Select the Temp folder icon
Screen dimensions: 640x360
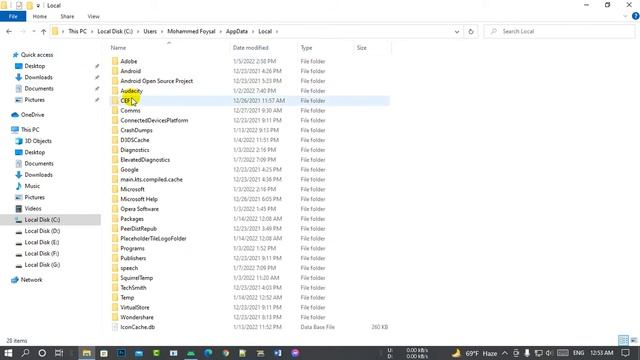pyautogui.click(x=115, y=298)
